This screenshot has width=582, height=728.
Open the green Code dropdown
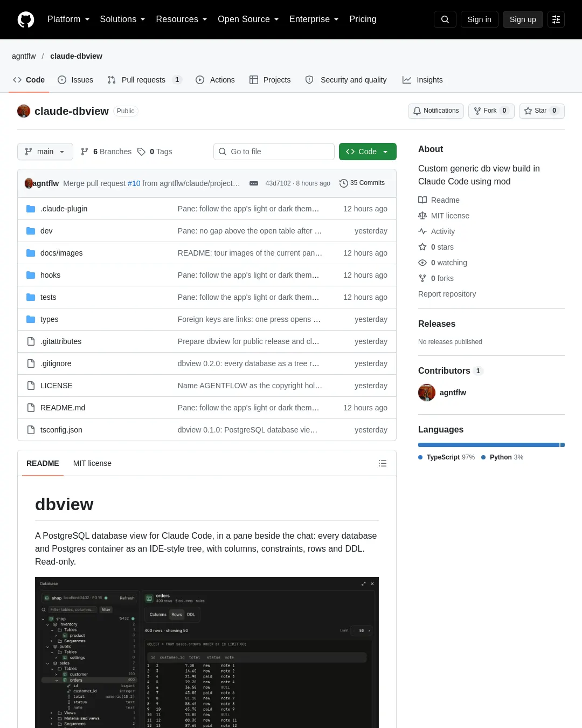point(368,152)
